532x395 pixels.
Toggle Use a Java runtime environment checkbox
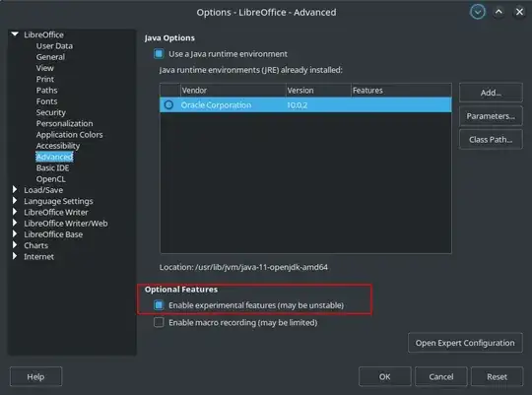159,54
